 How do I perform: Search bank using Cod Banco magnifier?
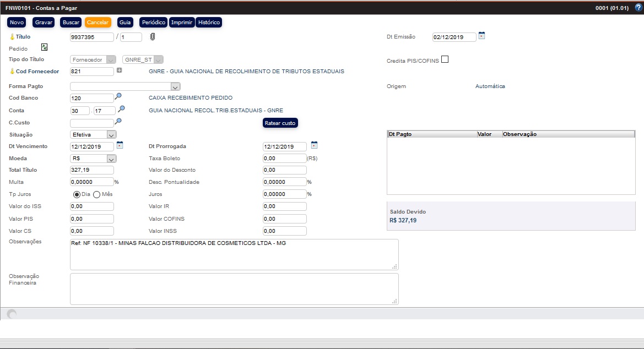(x=118, y=97)
